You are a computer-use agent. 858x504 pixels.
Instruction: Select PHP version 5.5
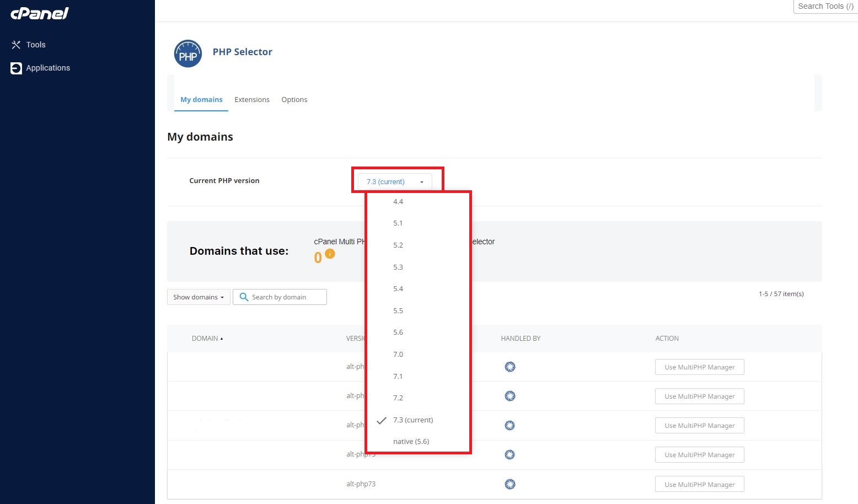tap(398, 311)
